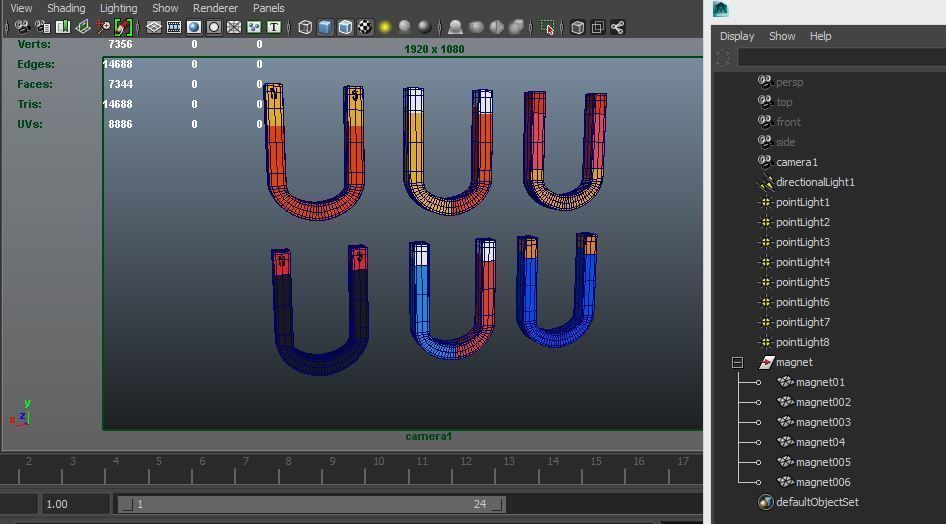Viewport: 946px width, 524px height.
Task: Enable Wireframe shading mode icon
Action: (x=305, y=28)
